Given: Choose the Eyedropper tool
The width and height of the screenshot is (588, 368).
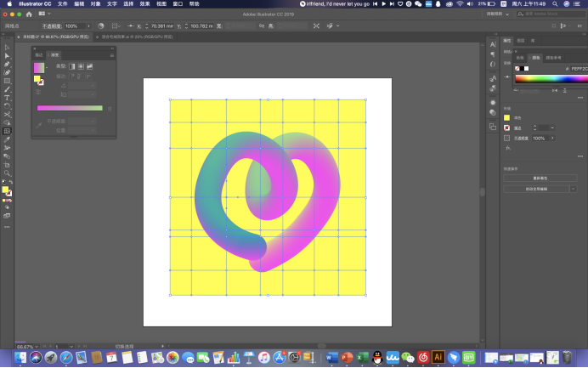Looking at the screenshot, I should (x=7, y=139).
